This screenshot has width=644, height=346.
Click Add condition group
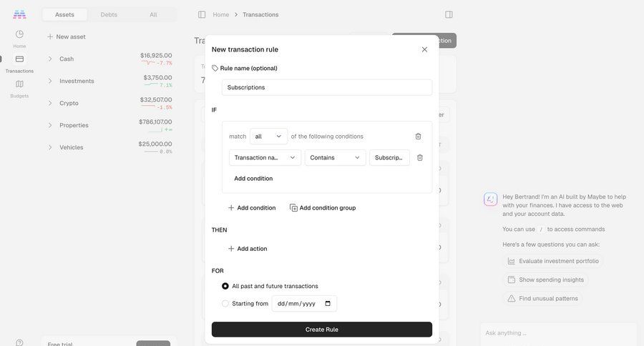click(323, 208)
